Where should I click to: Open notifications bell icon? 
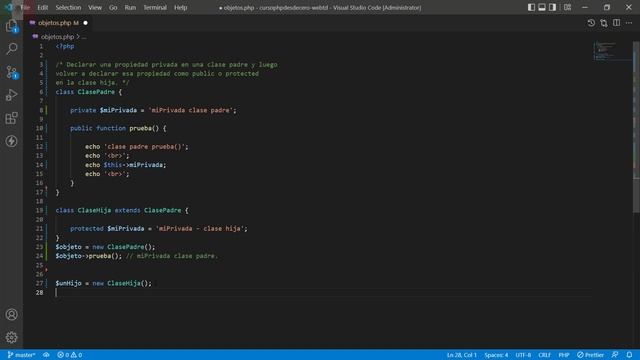(629, 355)
